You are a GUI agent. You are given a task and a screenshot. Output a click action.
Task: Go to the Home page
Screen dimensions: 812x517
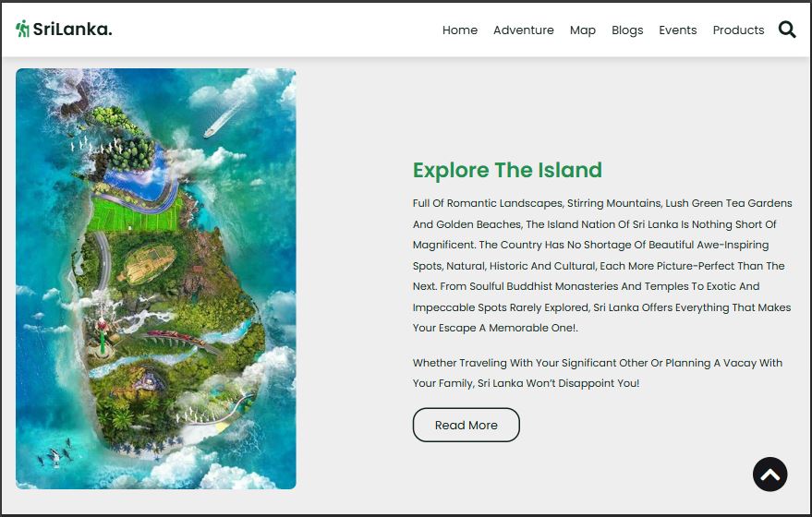click(460, 30)
